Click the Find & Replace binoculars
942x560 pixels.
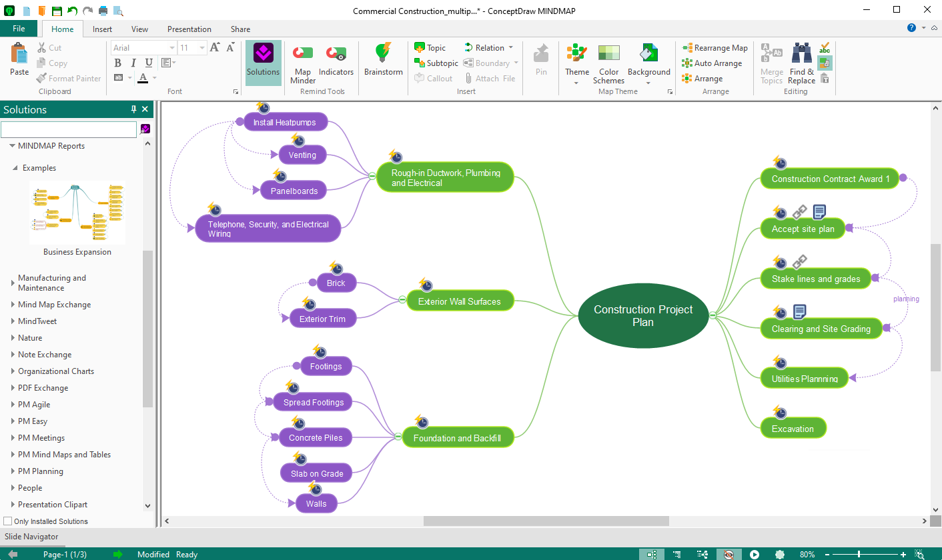click(801, 63)
